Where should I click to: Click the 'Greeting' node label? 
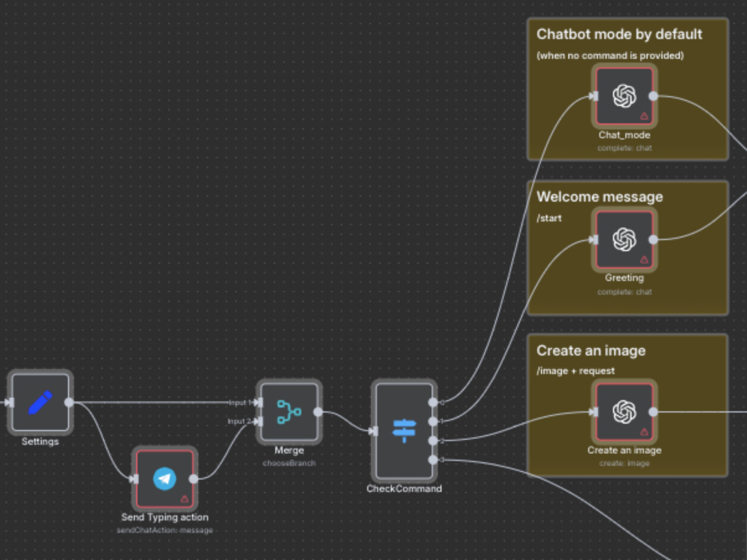(x=624, y=278)
